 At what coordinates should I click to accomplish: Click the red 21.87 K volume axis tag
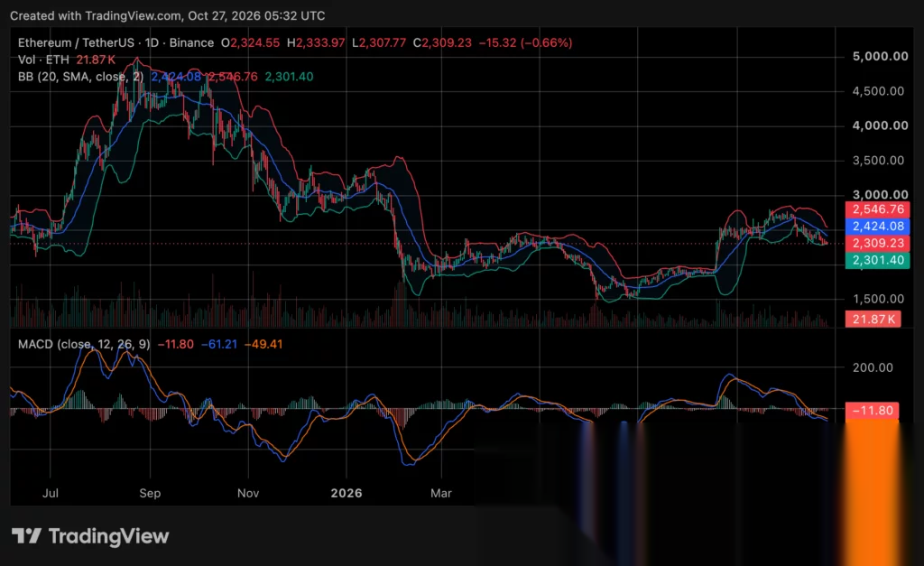(873, 320)
